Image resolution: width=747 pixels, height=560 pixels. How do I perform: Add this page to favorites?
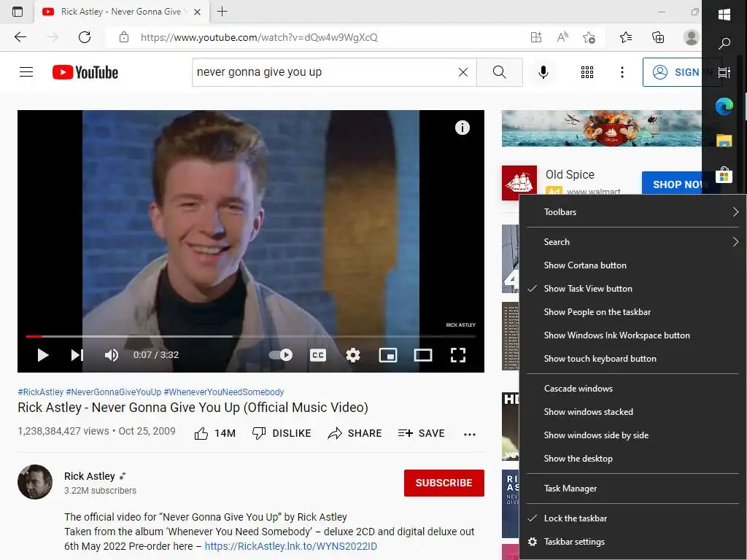coord(589,37)
